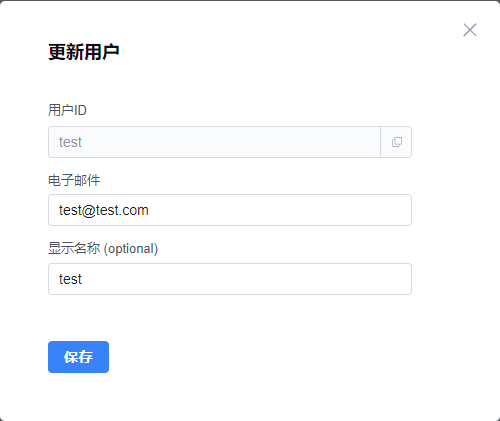This screenshot has width=500, height=421.
Task: Click the 显示名称 (optional) label
Action: [x=103, y=249]
